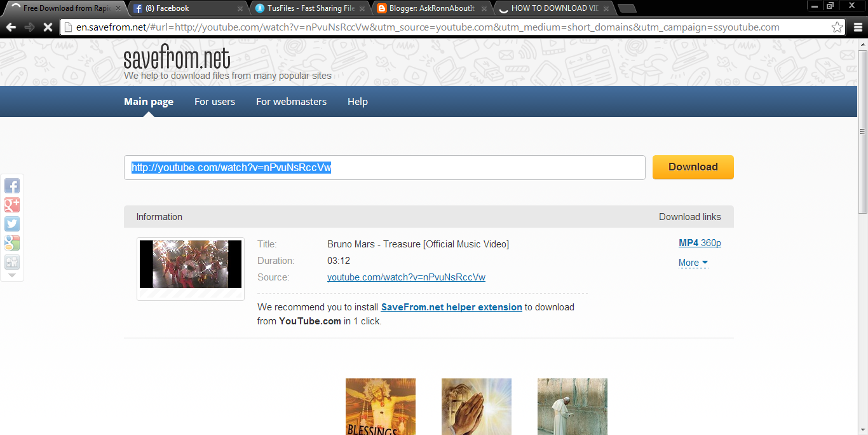
Task: Open the Main page menu item
Action: pyautogui.click(x=149, y=102)
